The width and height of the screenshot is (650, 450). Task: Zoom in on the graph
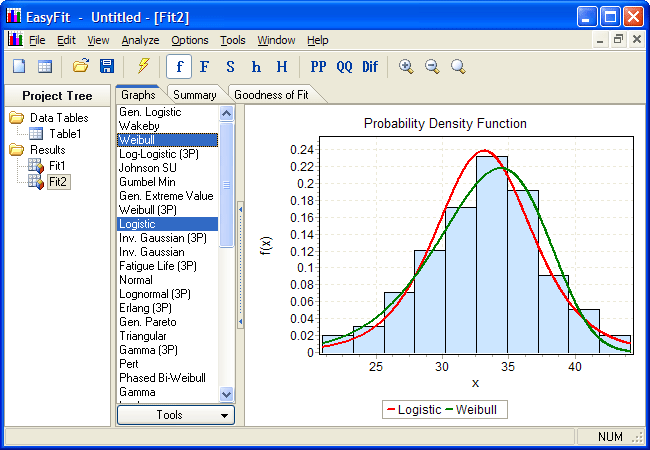(406, 66)
